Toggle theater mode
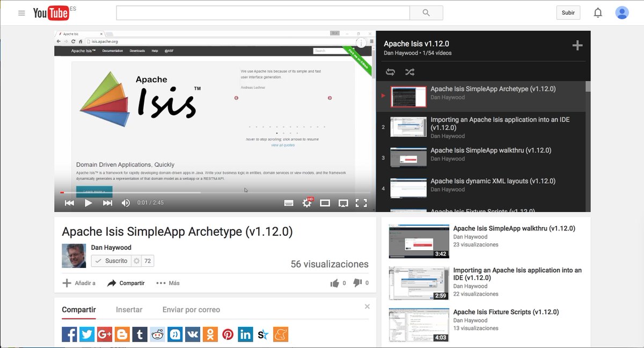The image size is (644, 348). coord(325,202)
